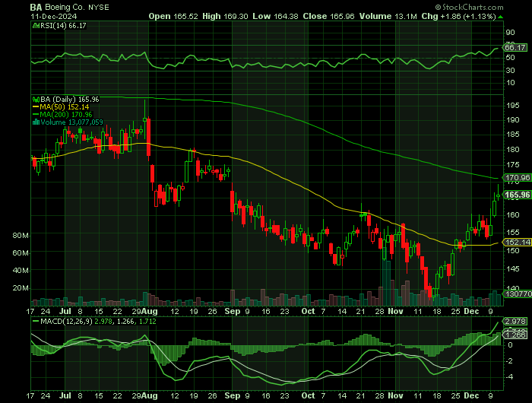Click candlestick icon before BA (Daily)
This screenshot has width=532, height=403.
[x=36, y=100]
